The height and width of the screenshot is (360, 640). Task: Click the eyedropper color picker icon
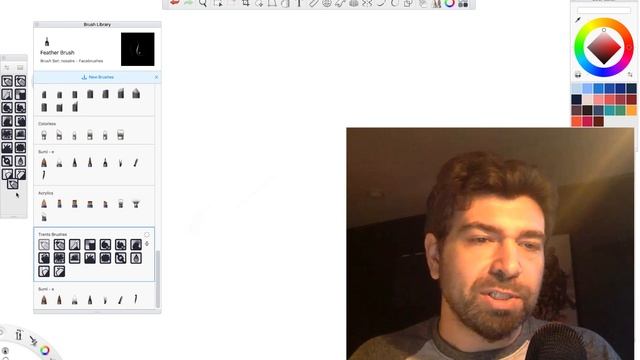click(x=578, y=20)
